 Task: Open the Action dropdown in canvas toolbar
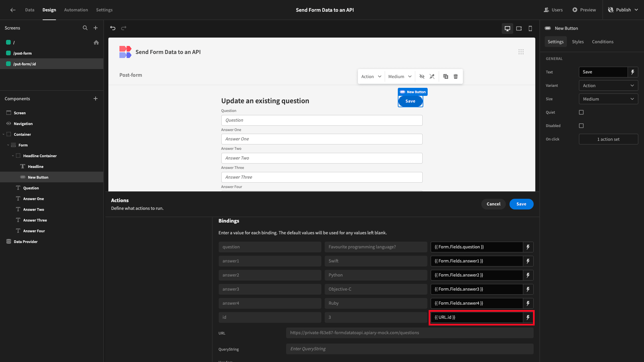[371, 76]
